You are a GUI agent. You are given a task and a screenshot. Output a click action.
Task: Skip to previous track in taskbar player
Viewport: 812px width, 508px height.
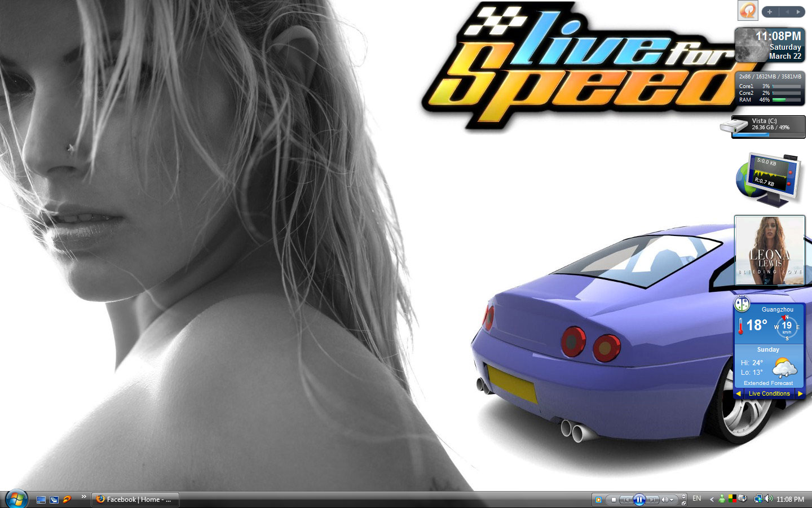[x=626, y=500]
